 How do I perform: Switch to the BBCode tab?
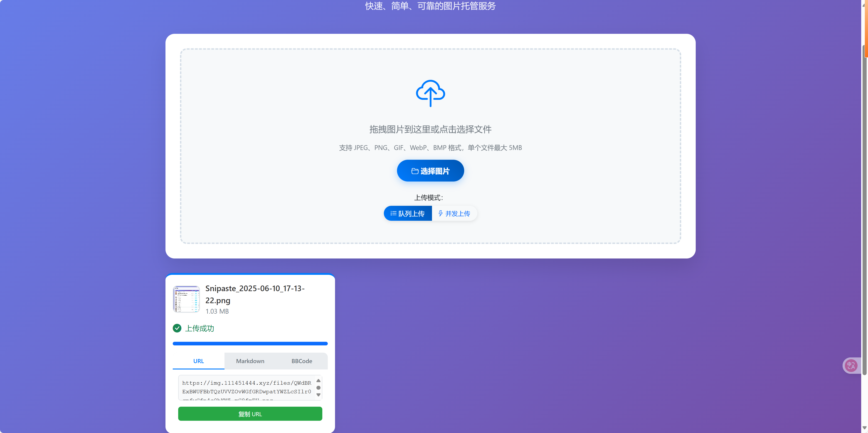(x=302, y=361)
